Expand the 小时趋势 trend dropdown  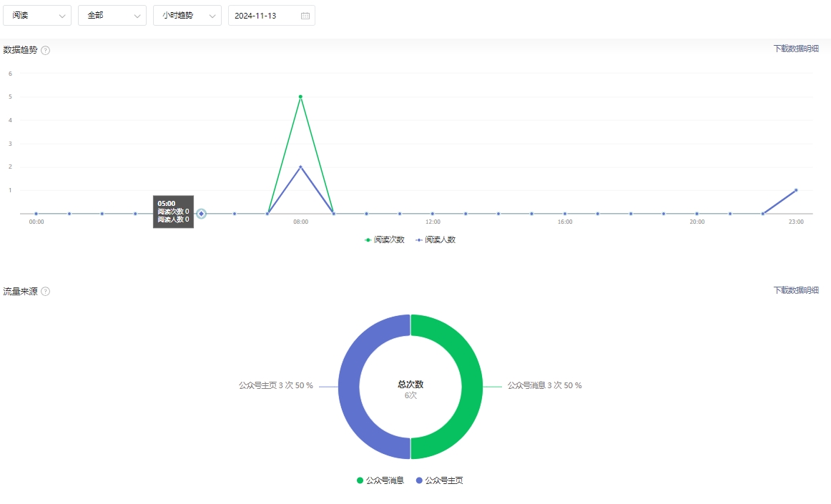pos(187,16)
